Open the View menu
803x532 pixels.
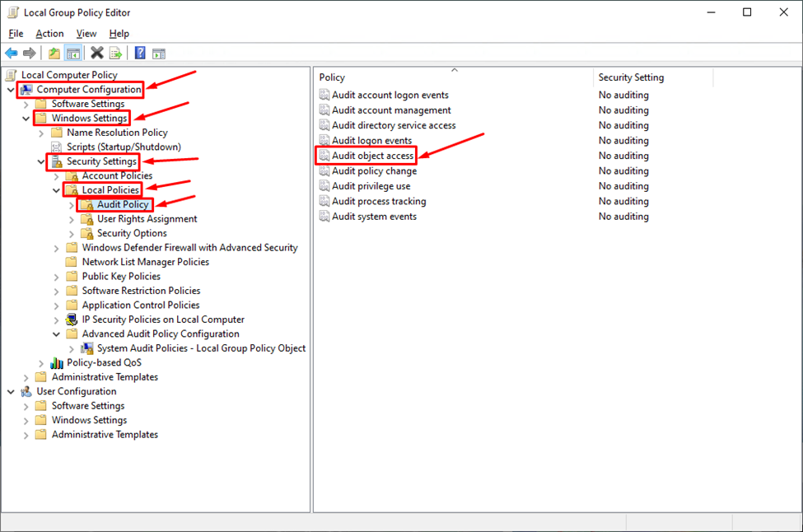86,34
